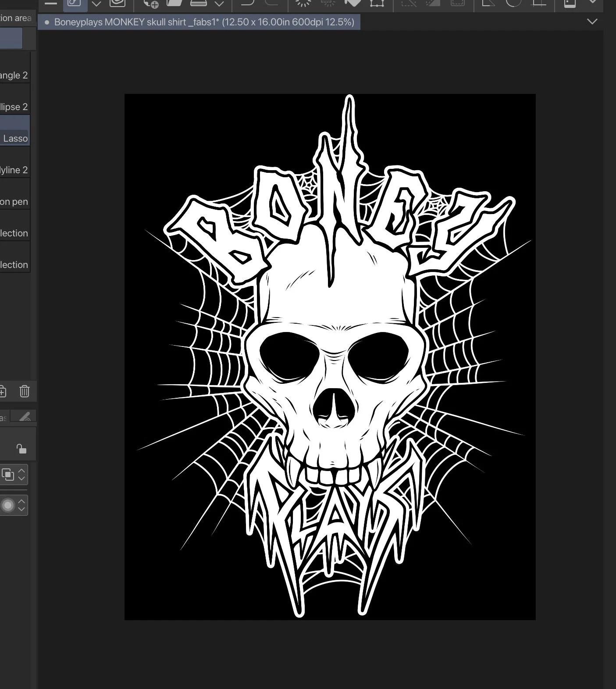
Task: Click the add sub tool icon beside trash
Action: click(x=2, y=391)
